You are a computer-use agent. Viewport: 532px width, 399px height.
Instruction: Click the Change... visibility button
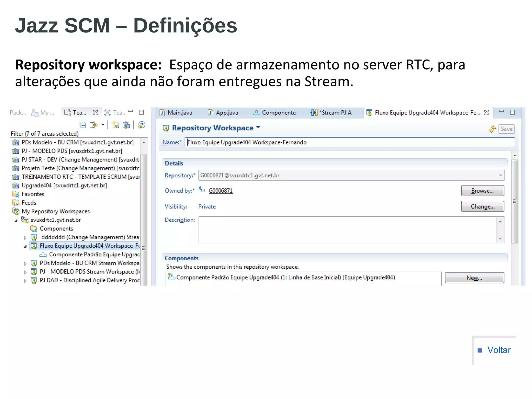(482, 207)
